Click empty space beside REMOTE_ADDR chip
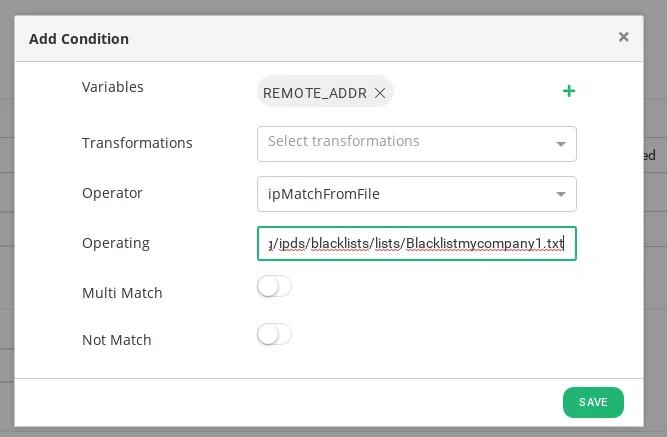Image resolution: width=667 pixels, height=437 pixels. point(470,93)
